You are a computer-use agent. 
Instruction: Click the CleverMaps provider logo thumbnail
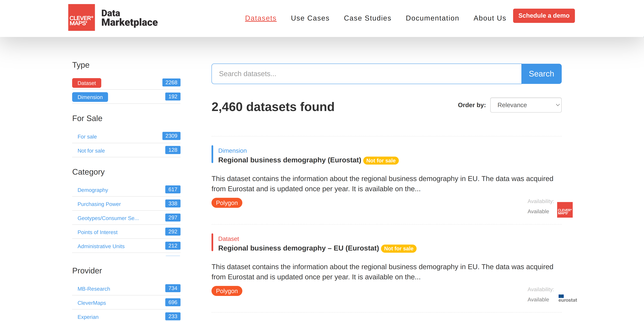565,210
